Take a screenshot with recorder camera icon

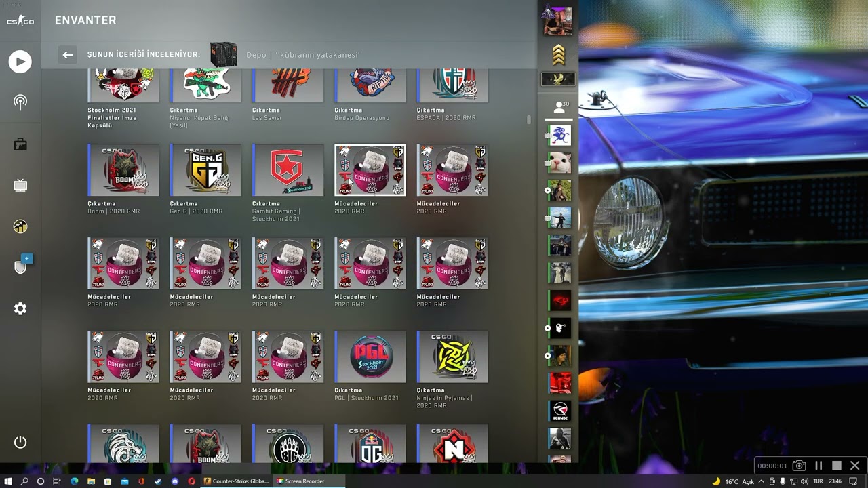tap(800, 466)
